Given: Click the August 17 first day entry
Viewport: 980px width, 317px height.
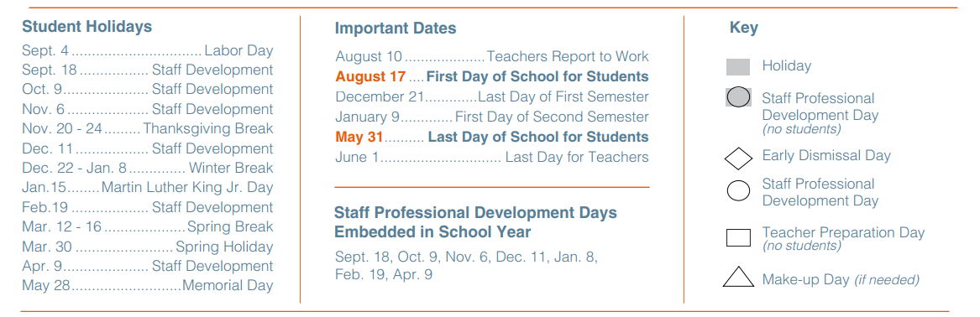Looking at the screenshot, I should pos(492,77).
